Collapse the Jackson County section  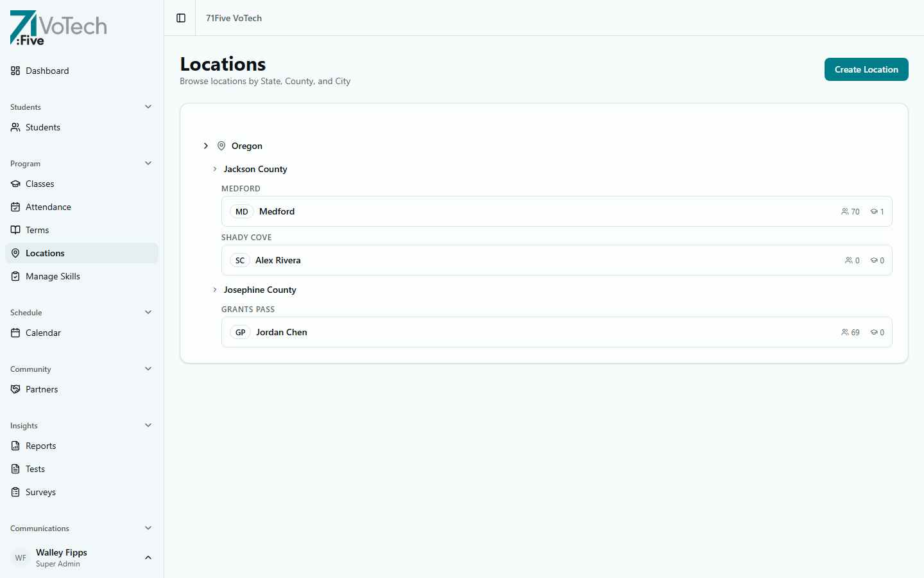[214, 169]
